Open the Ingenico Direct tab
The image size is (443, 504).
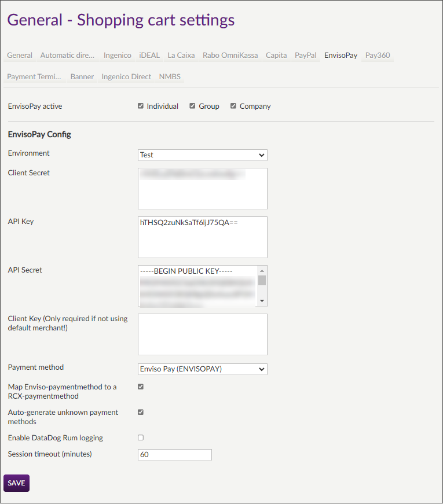point(126,76)
